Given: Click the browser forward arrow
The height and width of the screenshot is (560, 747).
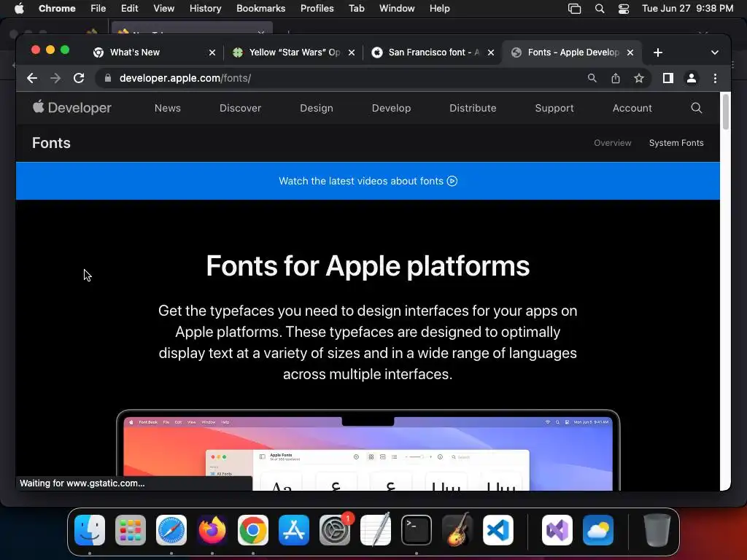Looking at the screenshot, I should (x=55, y=78).
